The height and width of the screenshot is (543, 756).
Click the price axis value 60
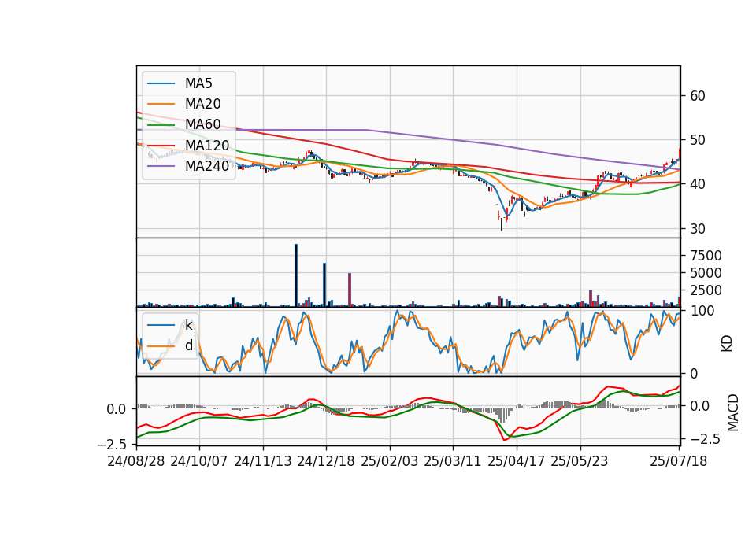pyautogui.click(x=697, y=96)
